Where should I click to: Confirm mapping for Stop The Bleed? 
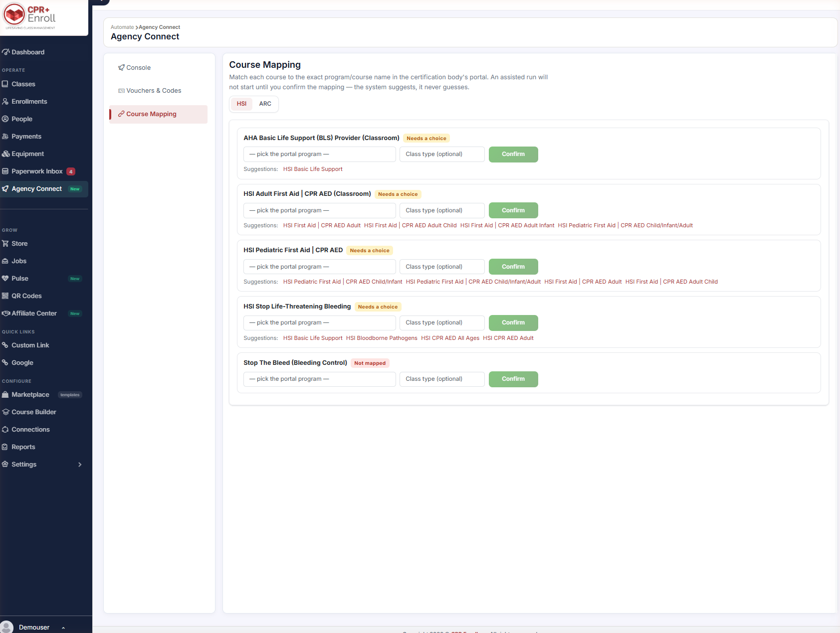point(513,379)
